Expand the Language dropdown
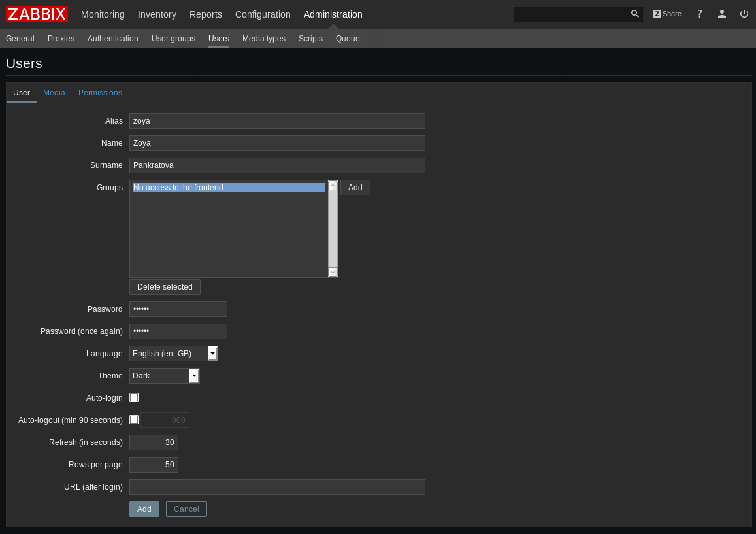 pyautogui.click(x=212, y=354)
